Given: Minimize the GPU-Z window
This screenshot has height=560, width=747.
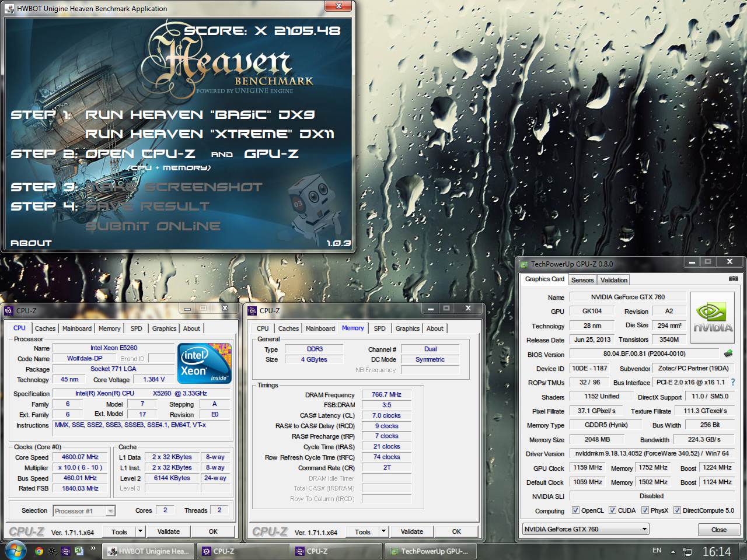Looking at the screenshot, I should click(692, 262).
